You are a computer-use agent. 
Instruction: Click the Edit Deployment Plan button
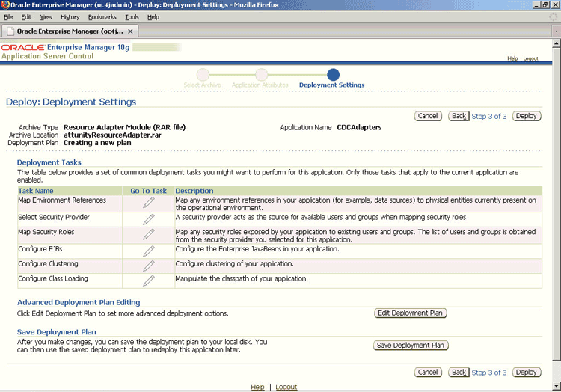410,313
